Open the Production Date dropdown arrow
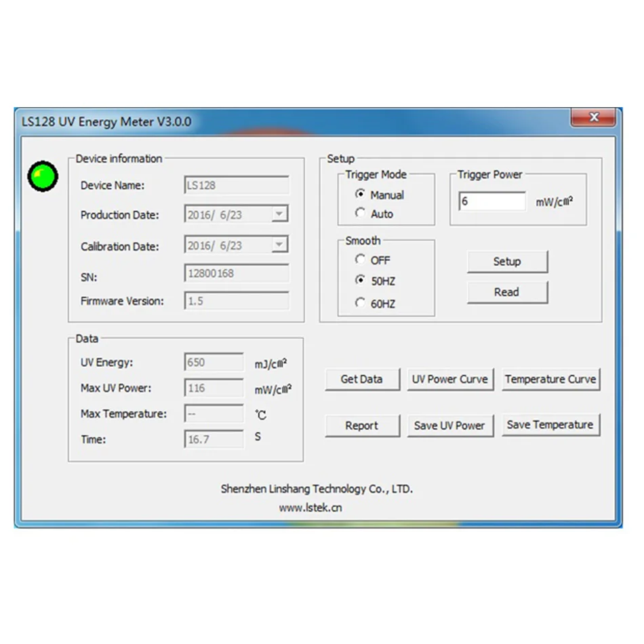Viewport: 644px width, 644px height. [279, 214]
